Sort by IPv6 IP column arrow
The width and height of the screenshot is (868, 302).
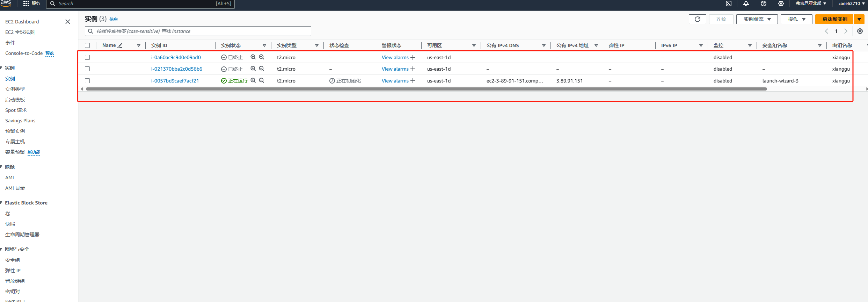[701, 45]
